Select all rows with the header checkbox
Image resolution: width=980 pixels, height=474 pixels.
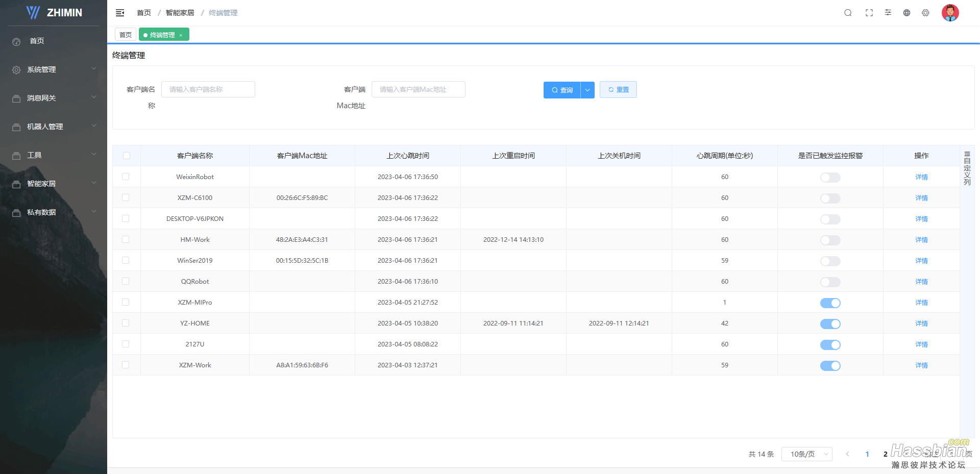127,156
